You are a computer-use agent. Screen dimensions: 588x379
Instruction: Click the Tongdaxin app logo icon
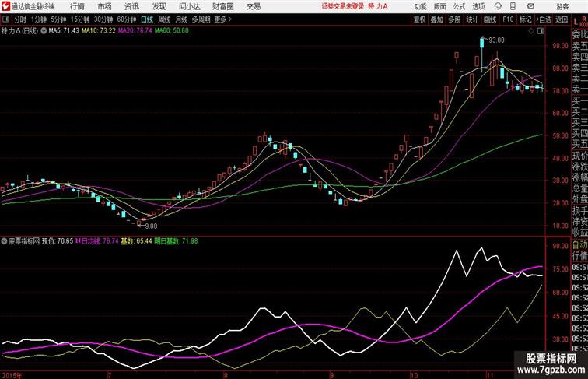click(x=5, y=6)
